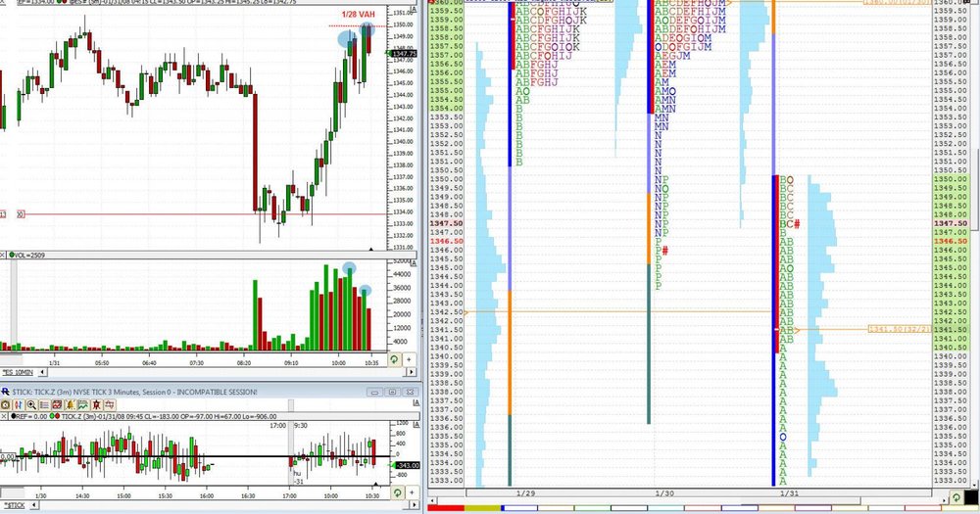
Task: Select the solid yellow page tab at bottom
Action: [x=482, y=508]
